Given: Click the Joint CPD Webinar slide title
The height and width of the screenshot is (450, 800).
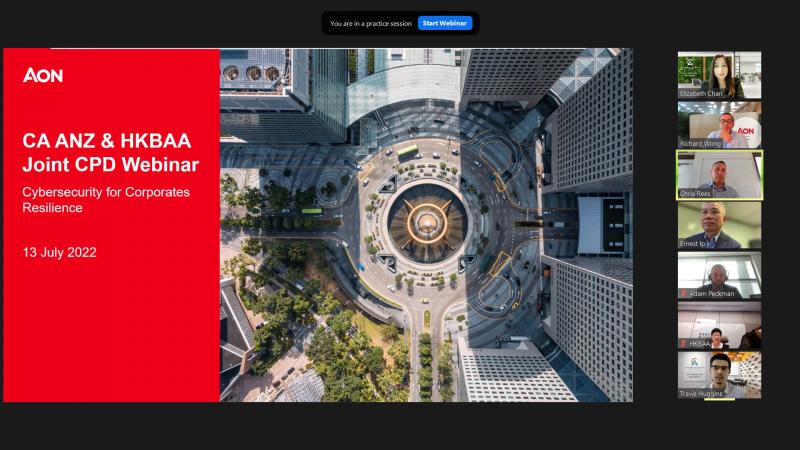Looking at the screenshot, I should tap(111, 153).
